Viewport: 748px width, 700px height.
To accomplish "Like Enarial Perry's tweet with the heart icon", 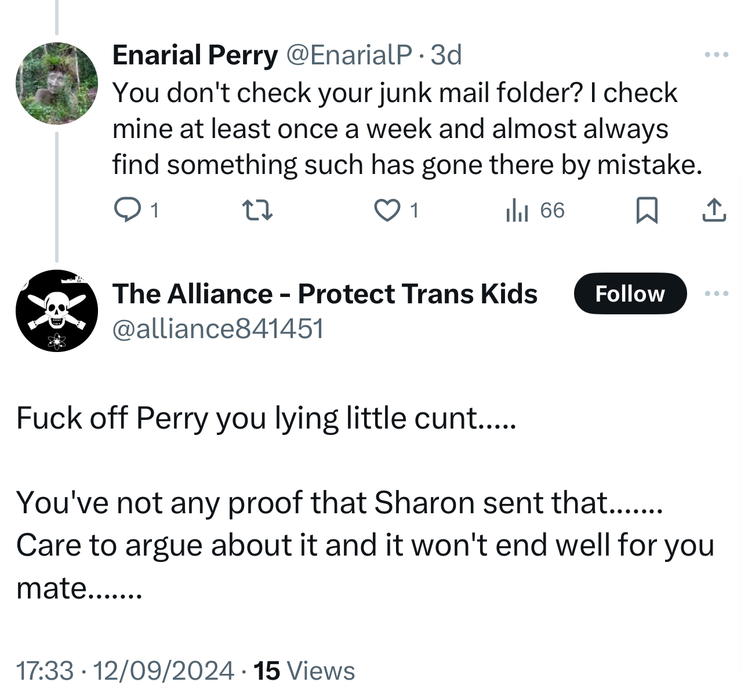I will [x=387, y=210].
